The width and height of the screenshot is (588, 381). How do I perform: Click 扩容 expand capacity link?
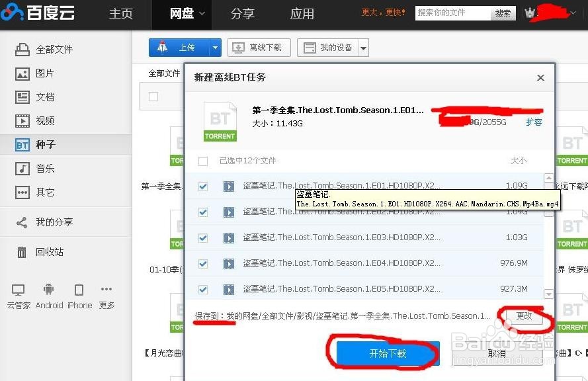click(534, 122)
